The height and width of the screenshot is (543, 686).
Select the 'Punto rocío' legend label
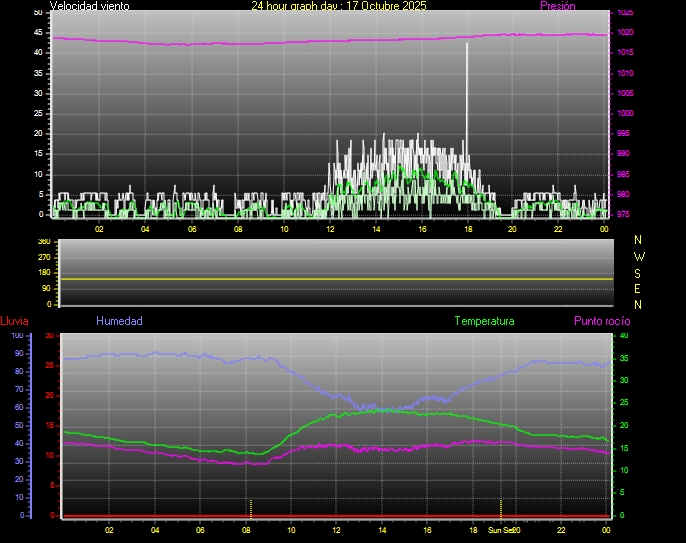[602, 321]
